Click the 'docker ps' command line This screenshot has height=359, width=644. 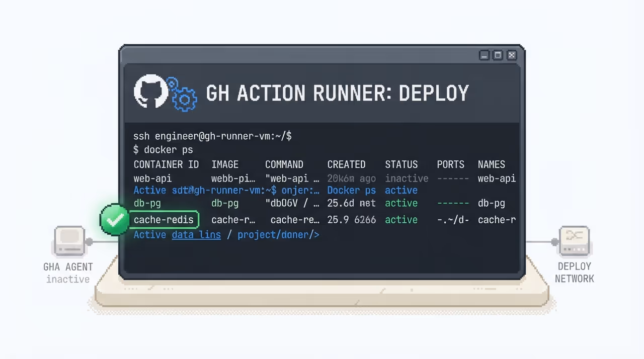coord(163,150)
